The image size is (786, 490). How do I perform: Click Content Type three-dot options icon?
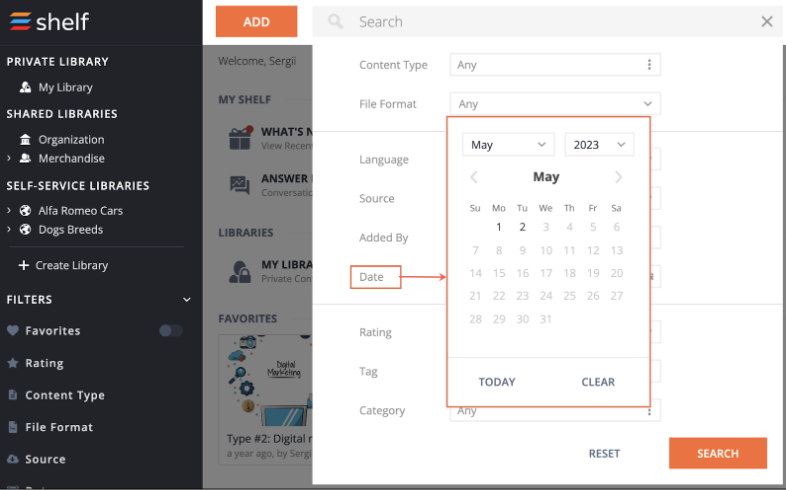click(x=649, y=65)
